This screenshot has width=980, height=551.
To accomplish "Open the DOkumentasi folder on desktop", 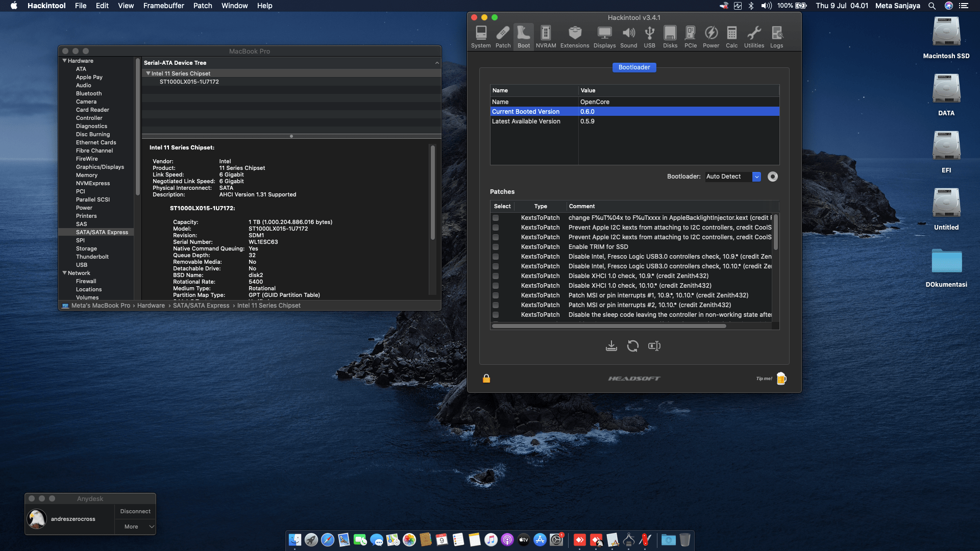I will [x=946, y=267].
